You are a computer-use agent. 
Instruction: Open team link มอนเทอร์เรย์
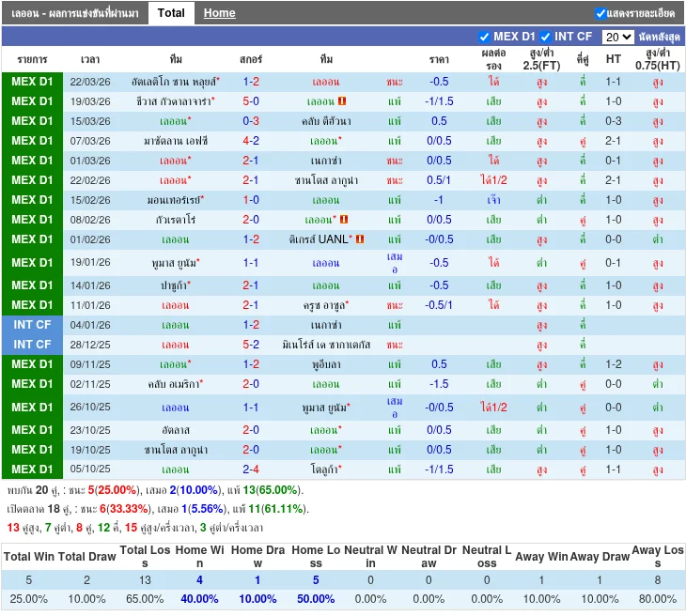pyautogui.click(x=174, y=200)
